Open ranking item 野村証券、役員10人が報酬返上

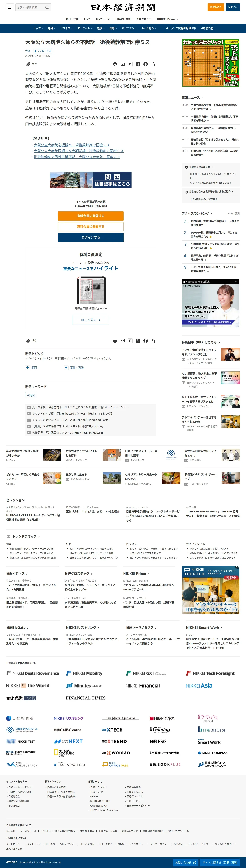click(215, 223)
